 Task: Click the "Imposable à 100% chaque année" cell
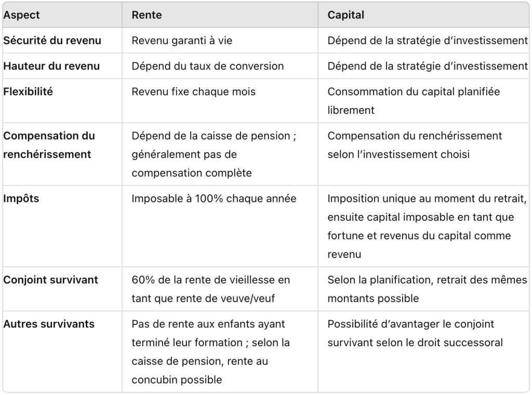pyautogui.click(x=214, y=198)
